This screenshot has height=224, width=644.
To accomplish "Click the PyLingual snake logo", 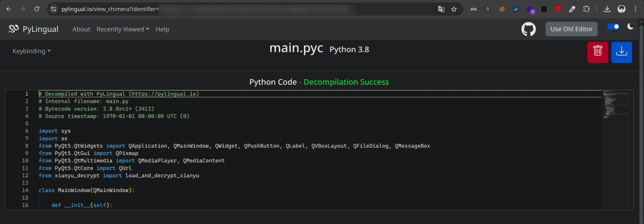I will click(x=13, y=29).
